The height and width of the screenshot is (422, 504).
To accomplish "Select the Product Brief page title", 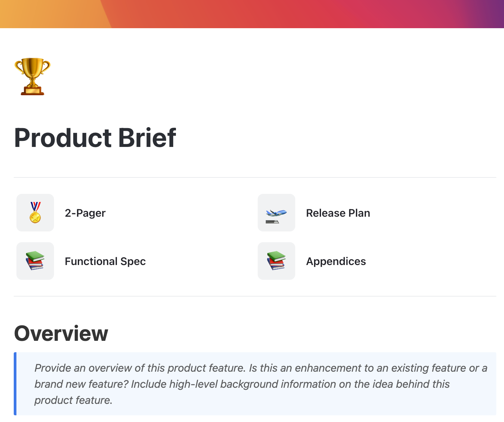I will pos(95,137).
